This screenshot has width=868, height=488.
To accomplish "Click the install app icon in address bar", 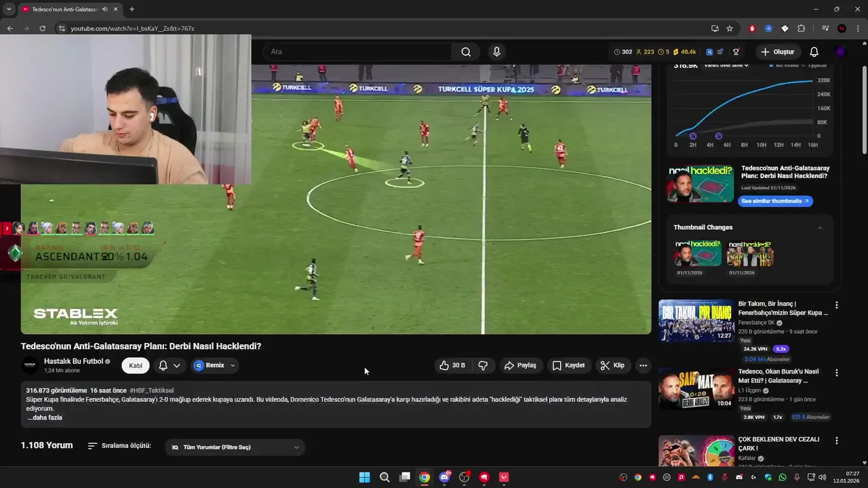I will click(715, 28).
